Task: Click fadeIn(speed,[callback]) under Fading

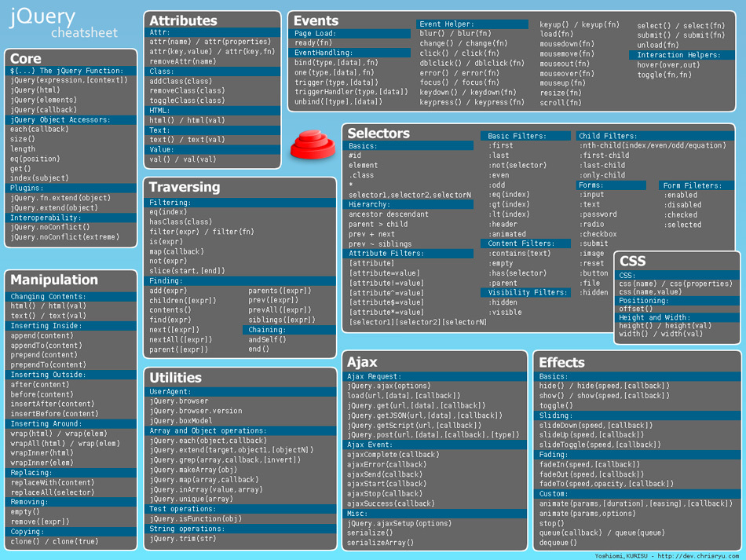Action: point(590,463)
